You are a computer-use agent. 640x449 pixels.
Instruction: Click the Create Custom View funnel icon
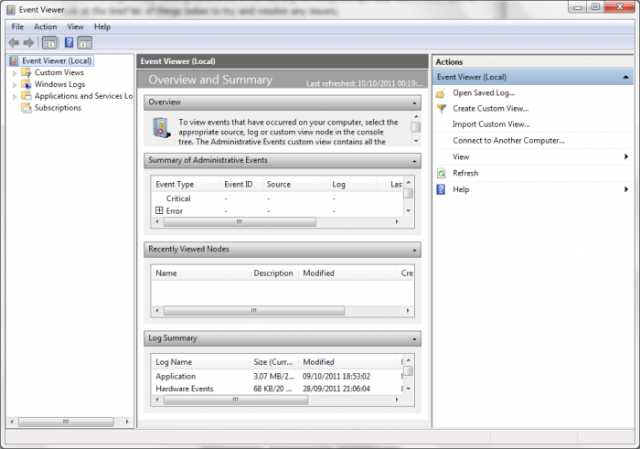[x=441, y=109]
